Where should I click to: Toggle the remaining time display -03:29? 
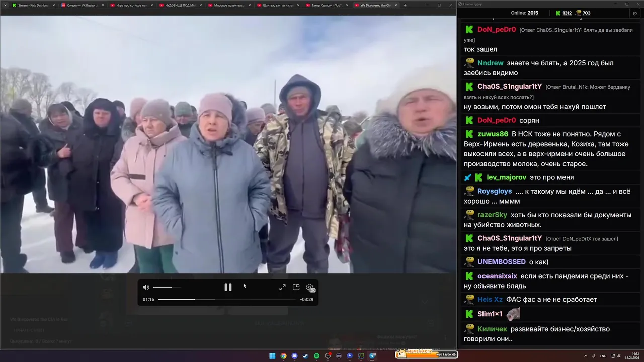pos(306,299)
